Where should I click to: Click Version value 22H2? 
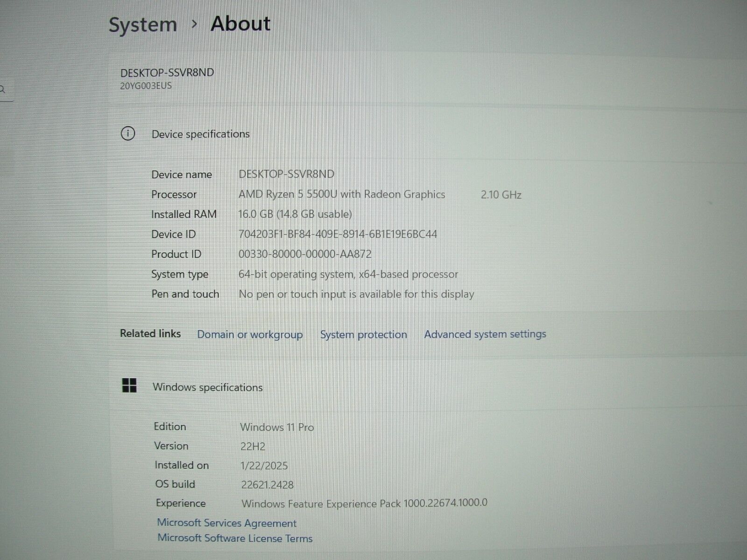(x=253, y=447)
